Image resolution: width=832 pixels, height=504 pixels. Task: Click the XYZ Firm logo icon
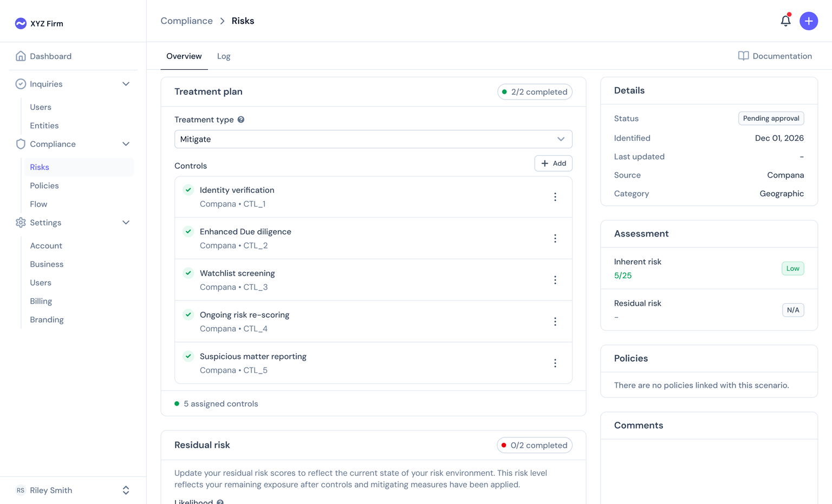pos(20,23)
